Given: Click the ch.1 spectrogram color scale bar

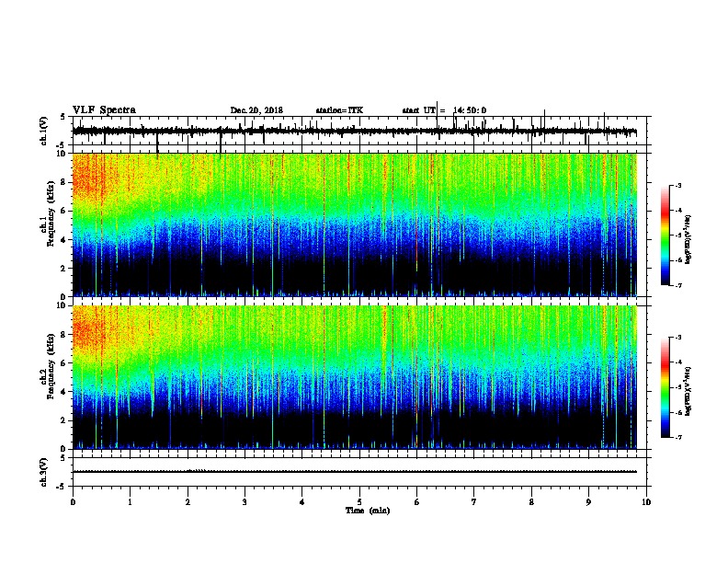Looking at the screenshot, I should coord(665,236).
